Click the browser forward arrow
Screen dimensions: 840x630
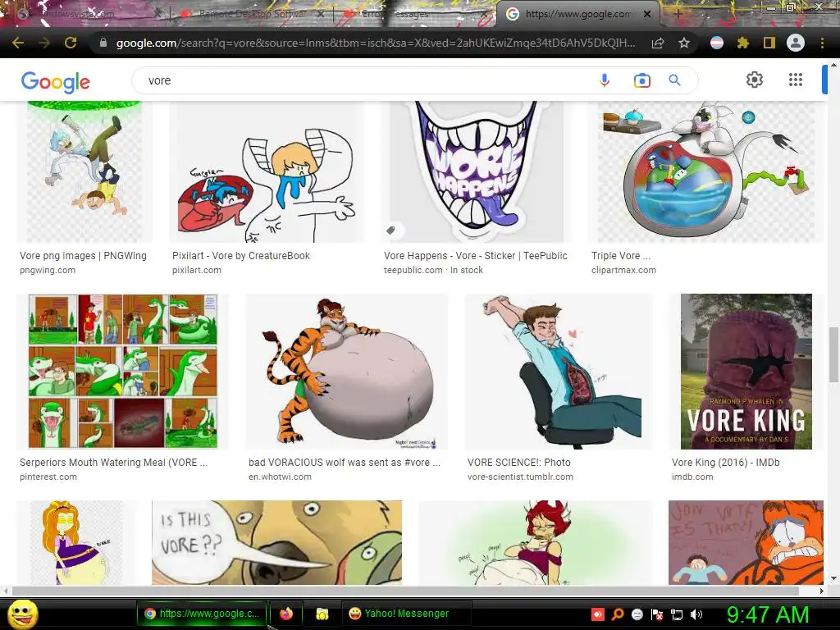click(44, 43)
